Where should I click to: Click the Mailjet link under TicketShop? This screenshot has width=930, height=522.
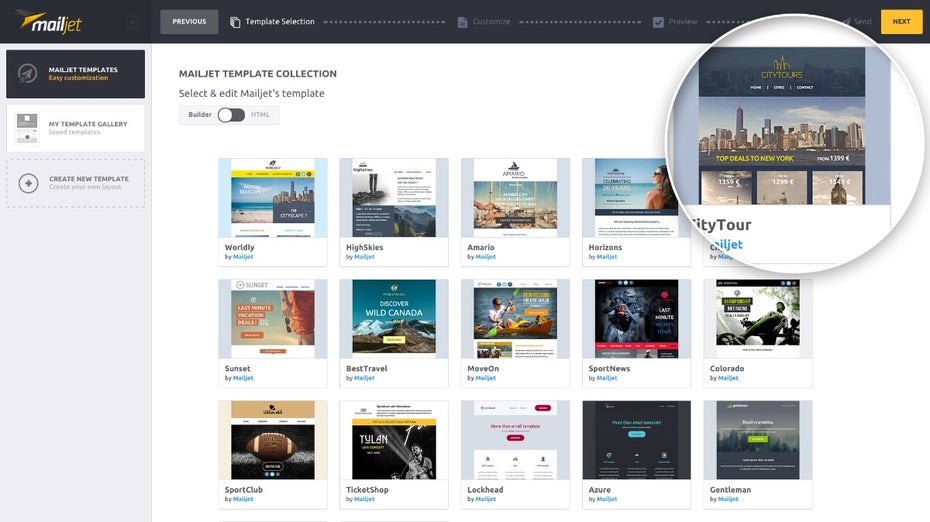tap(364, 499)
